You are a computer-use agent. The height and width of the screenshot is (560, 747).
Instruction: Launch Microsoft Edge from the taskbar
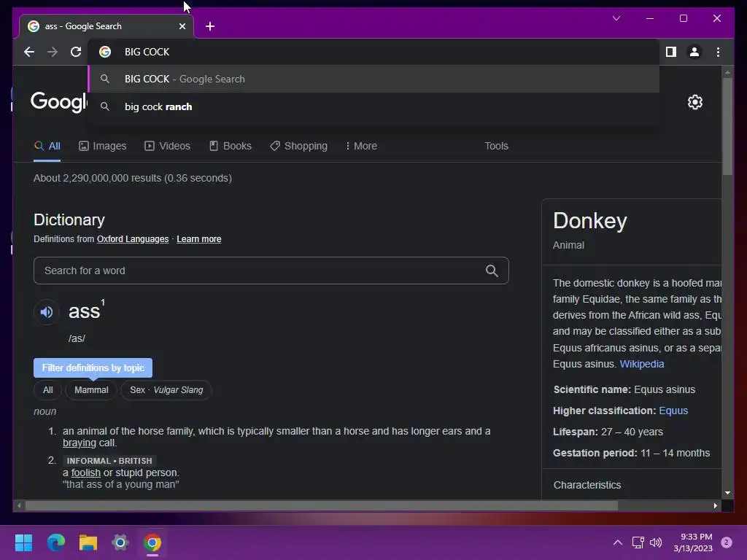(x=55, y=542)
